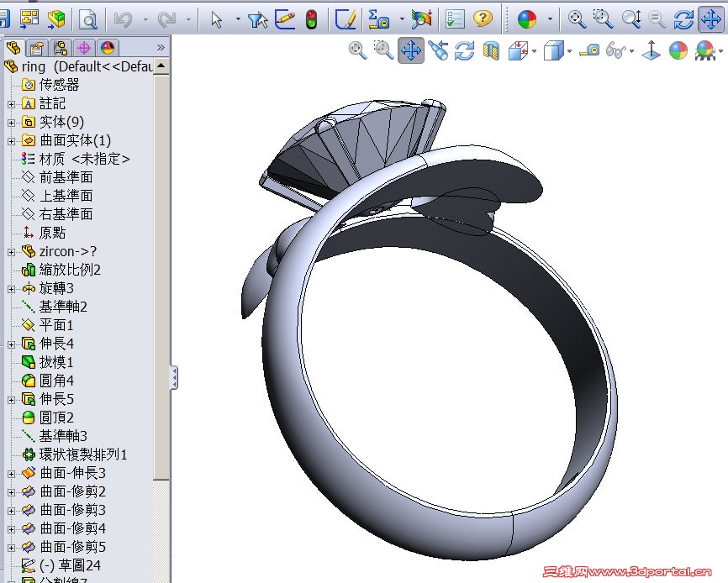Expand the 伸長4 extrude feature
Viewport: 728px width, 583px height.
pyautogui.click(x=12, y=344)
